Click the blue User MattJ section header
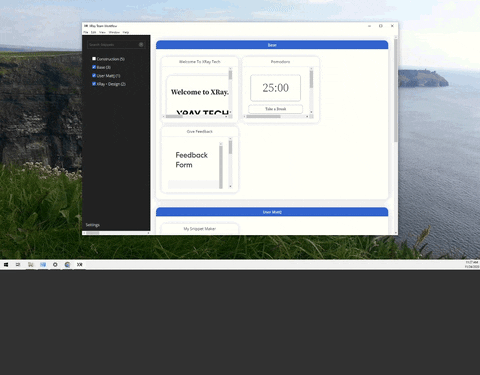This screenshot has width=480, height=375. coord(272,212)
